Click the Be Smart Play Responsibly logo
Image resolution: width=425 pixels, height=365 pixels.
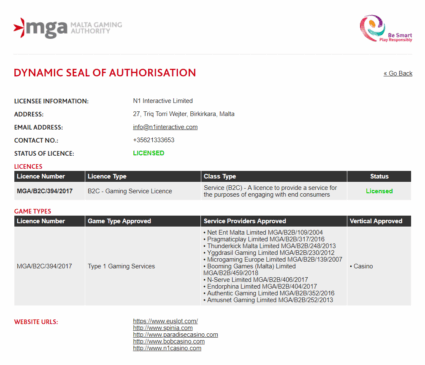pos(386,28)
